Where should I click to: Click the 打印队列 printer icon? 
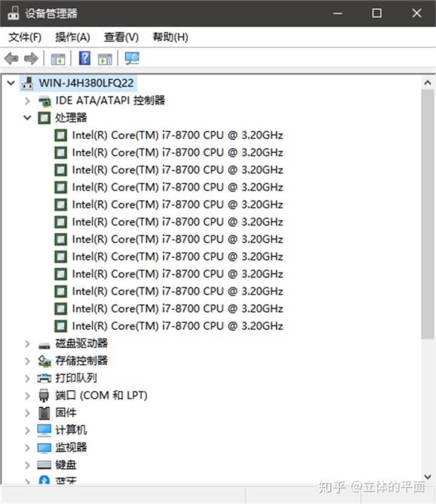tap(44, 378)
